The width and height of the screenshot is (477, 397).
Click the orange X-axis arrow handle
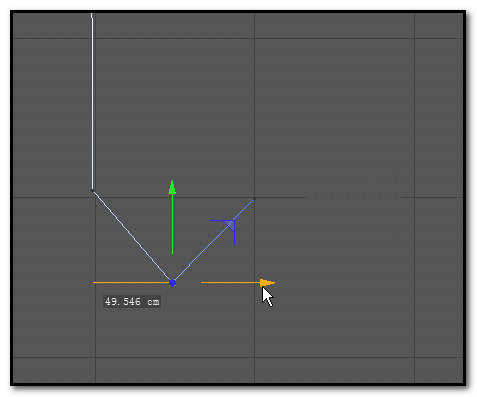pos(267,283)
